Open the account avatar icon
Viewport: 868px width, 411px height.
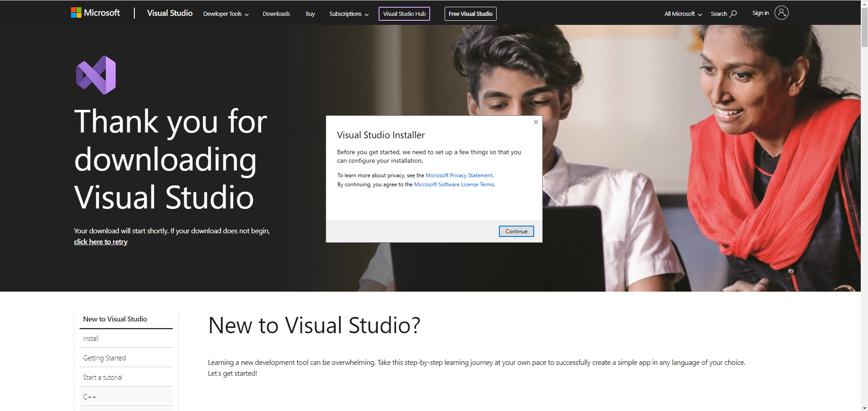click(x=781, y=13)
